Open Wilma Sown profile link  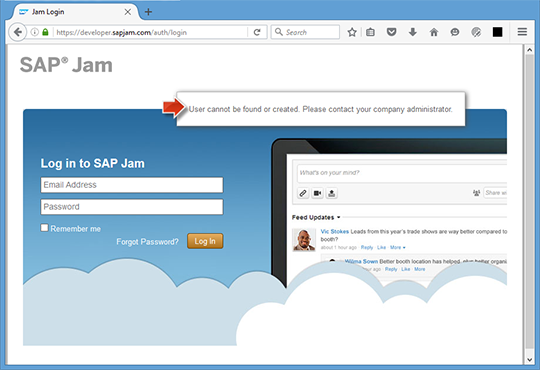coord(361,261)
